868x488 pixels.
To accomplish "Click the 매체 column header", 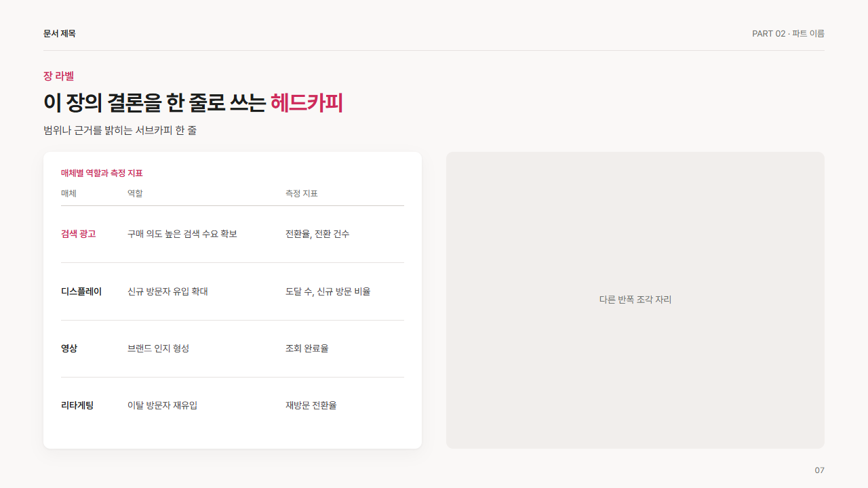I will tap(68, 193).
